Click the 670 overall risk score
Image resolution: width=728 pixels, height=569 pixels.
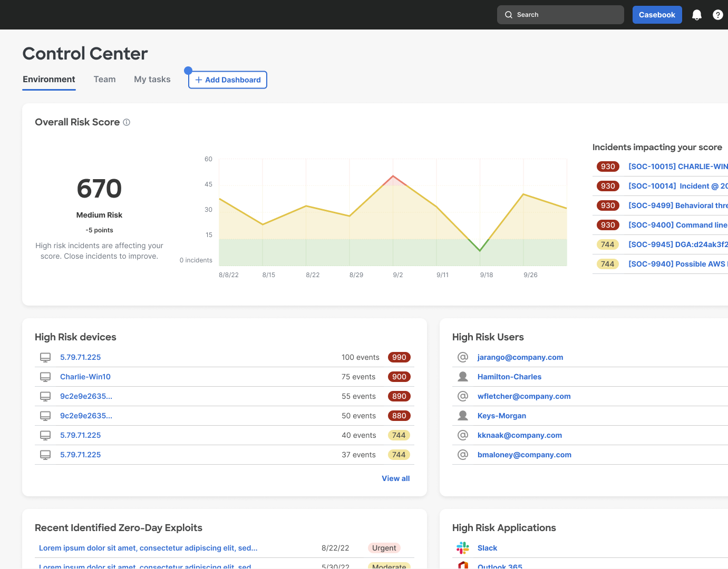tap(99, 189)
